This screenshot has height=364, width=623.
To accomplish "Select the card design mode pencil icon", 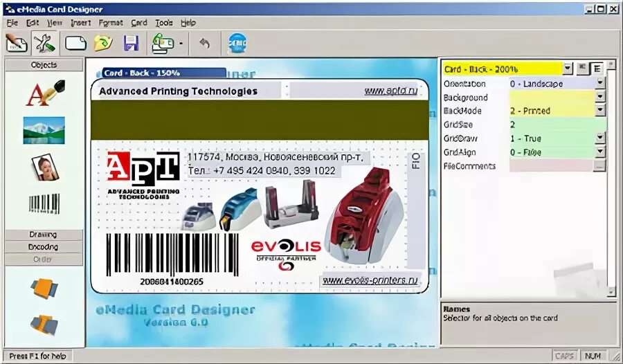I will pos(17,43).
